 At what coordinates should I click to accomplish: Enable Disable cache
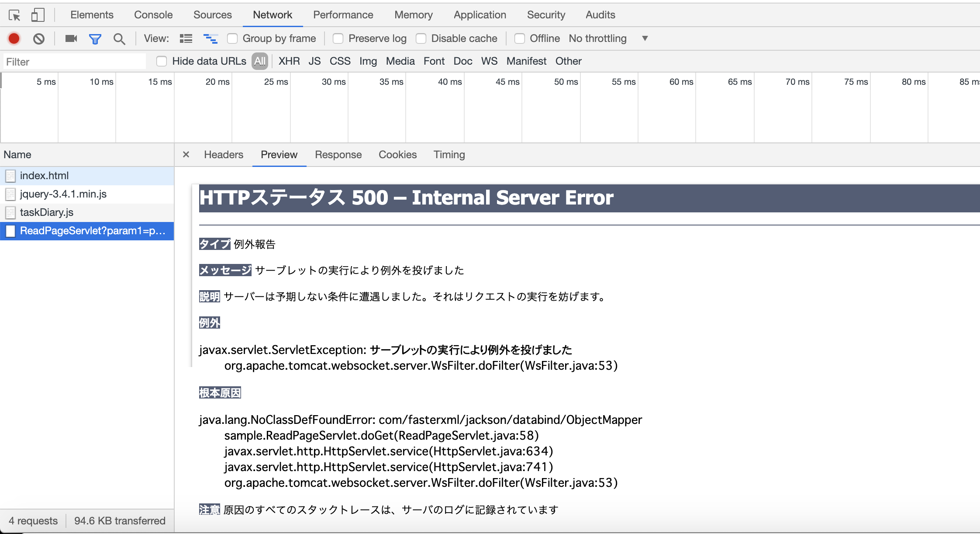[421, 38]
